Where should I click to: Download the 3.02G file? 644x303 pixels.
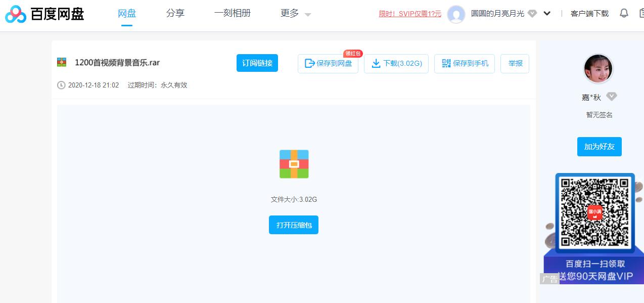tap(396, 64)
